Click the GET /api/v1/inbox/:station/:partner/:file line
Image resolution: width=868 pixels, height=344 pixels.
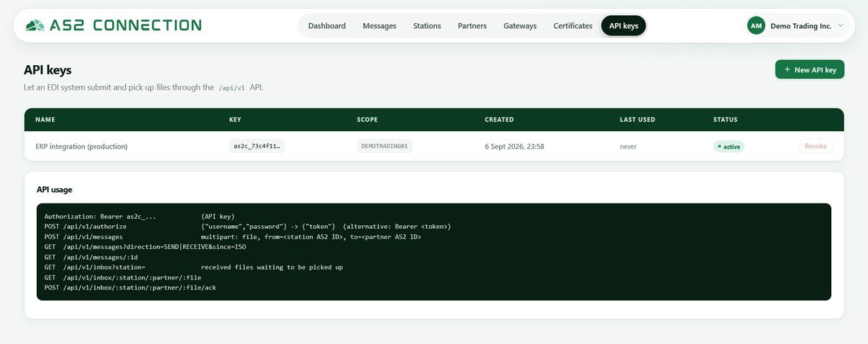123,277
